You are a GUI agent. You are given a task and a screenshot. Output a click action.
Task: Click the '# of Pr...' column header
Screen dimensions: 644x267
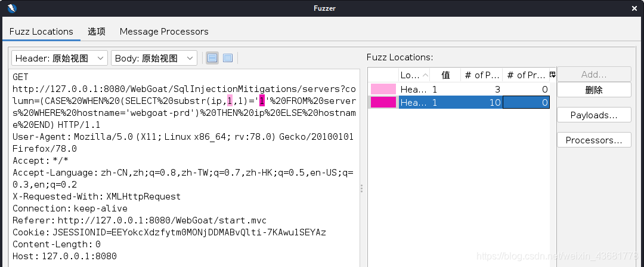coord(526,75)
